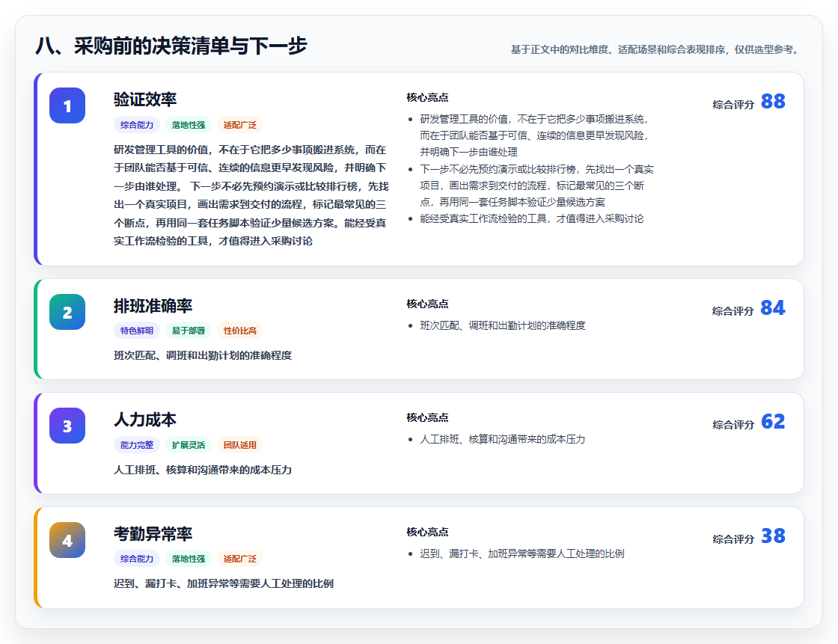Screen dimensions: 838x644
Task: Click the description under 排班准确率 tags
Action: [x=203, y=355]
